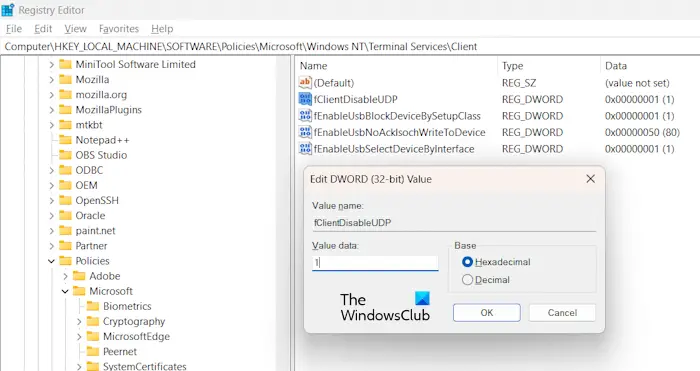Expand the ODBC key
Viewport: 700px width, 371px height.
tap(51, 171)
